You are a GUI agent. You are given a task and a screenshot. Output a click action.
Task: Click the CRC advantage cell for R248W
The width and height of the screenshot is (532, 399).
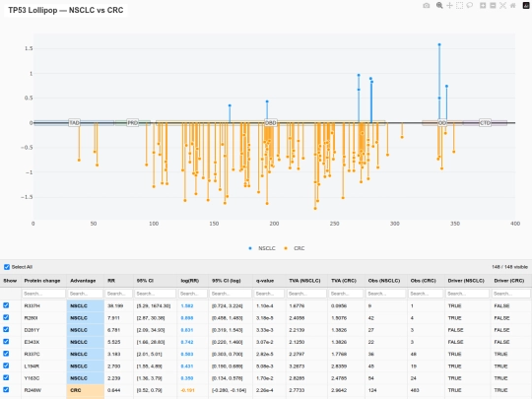coord(86,390)
